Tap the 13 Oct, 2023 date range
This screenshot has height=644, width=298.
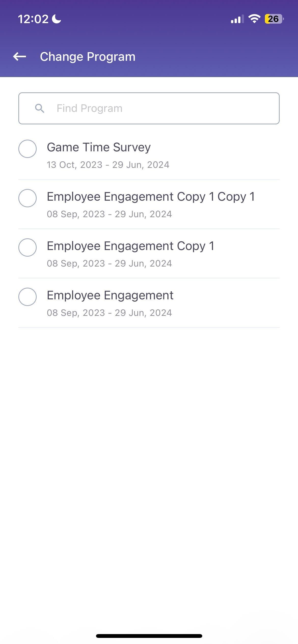click(x=108, y=165)
